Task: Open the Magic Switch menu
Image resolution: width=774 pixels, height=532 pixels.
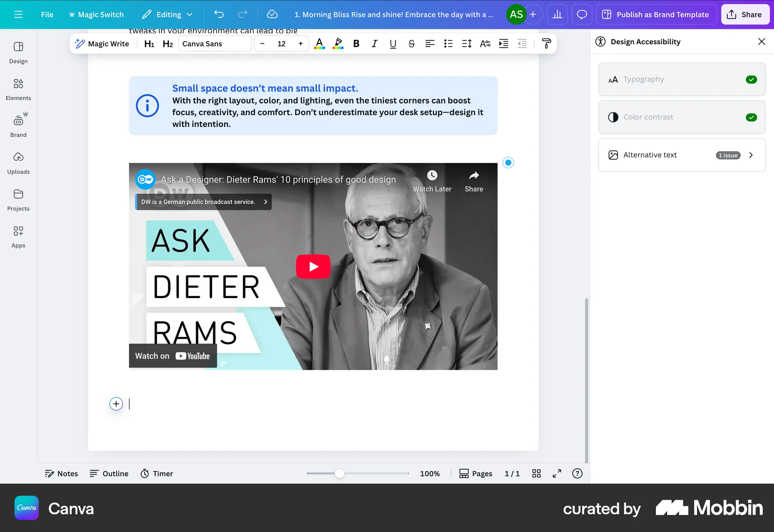Action: point(96,15)
